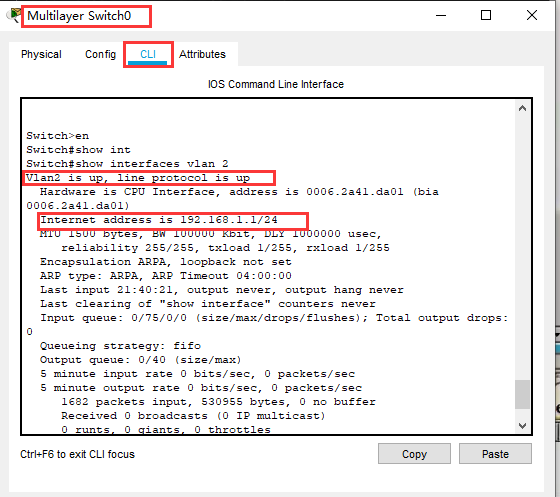560x497 pixels.
Task: Click the 'show interfaces vlan 2' command line
Action: (x=127, y=164)
